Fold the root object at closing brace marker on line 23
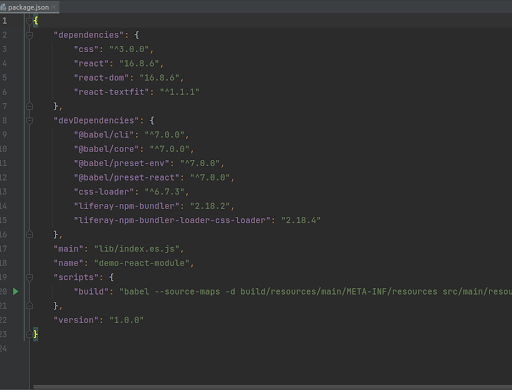Viewport: 512px width, 390px height. coord(29,334)
